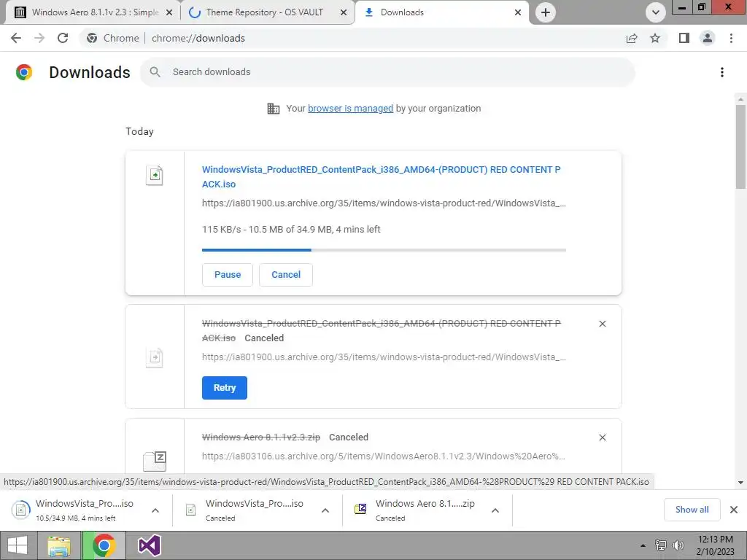Bookmark this page with the star icon

click(x=655, y=38)
